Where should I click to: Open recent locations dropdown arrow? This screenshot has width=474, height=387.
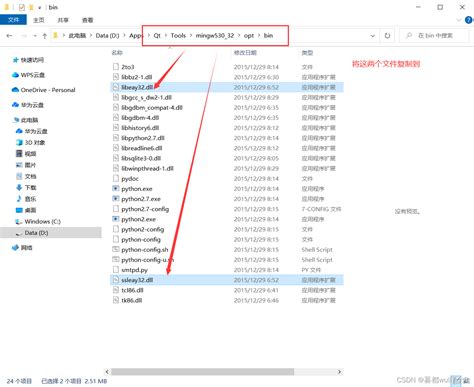[x=35, y=36]
